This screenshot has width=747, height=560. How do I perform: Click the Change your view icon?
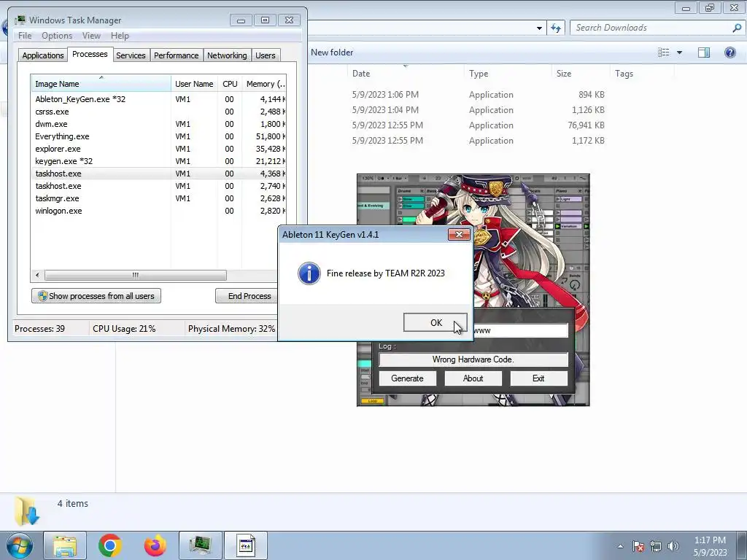[663, 52]
